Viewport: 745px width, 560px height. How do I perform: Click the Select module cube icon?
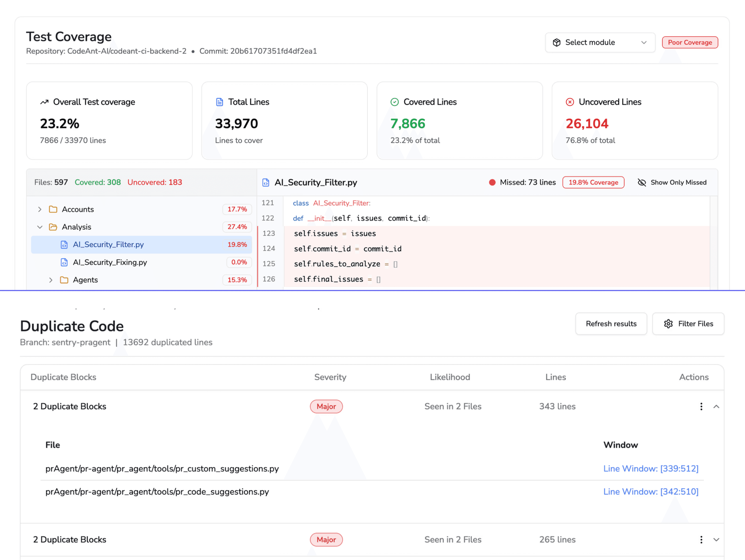pos(556,43)
